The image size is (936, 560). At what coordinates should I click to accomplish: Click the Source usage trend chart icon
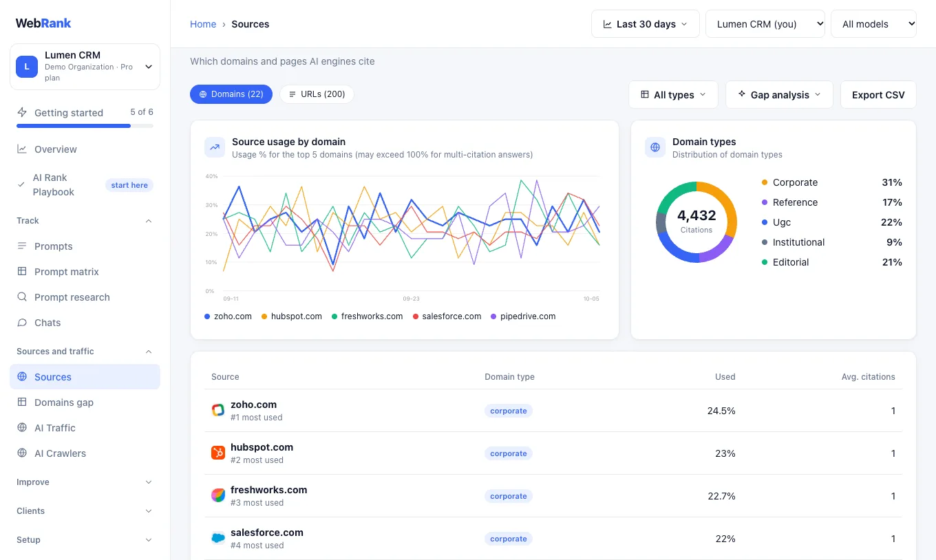215,147
